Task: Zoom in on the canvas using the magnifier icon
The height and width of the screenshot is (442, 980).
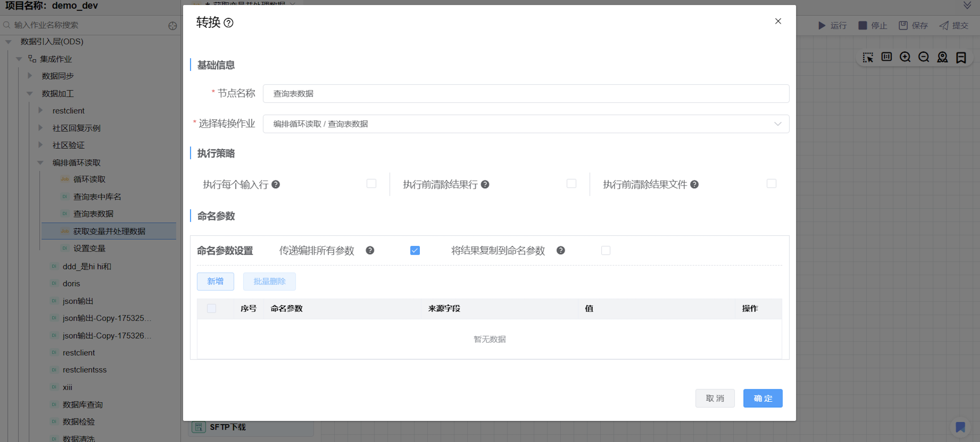Action: [x=905, y=57]
